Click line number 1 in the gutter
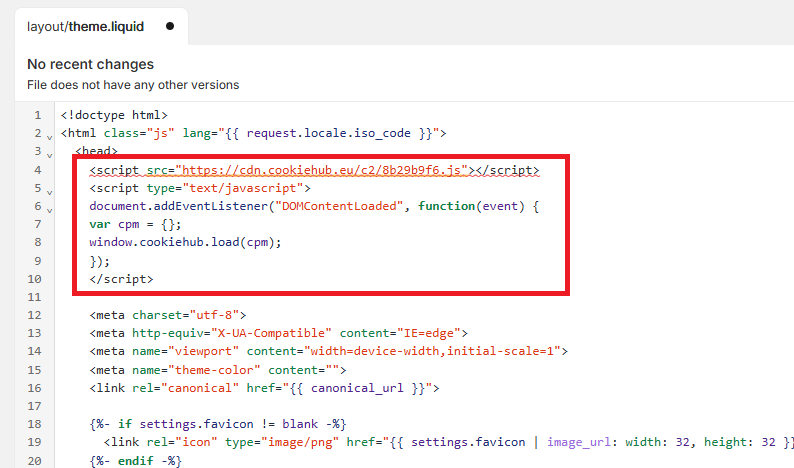This screenshot has height=468, width=794. coord(38,115)
